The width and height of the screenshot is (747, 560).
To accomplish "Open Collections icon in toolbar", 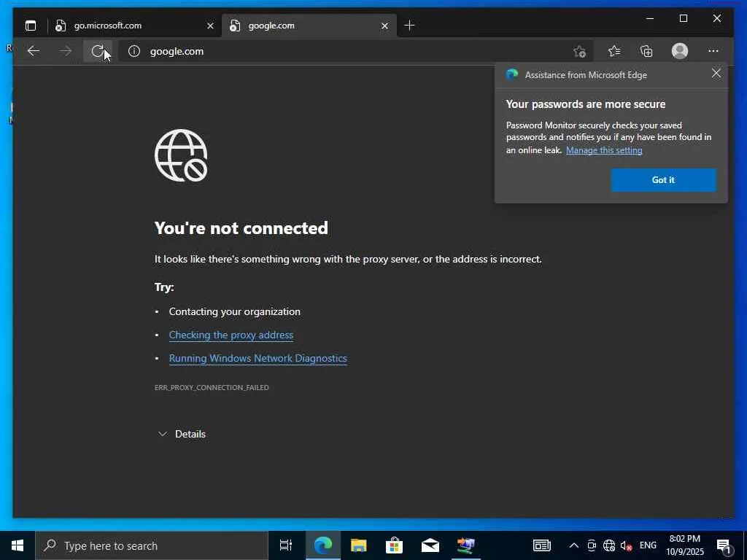I will [646, 51].
